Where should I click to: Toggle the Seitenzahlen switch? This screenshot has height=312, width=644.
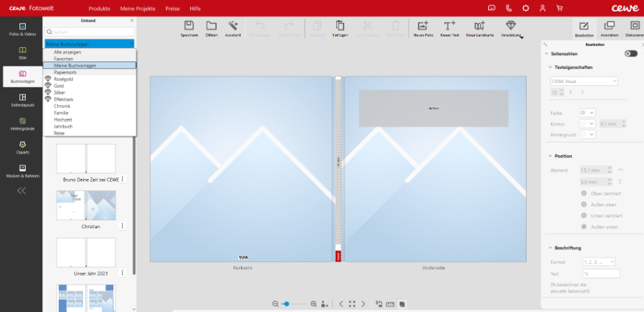tap(630, 54)
